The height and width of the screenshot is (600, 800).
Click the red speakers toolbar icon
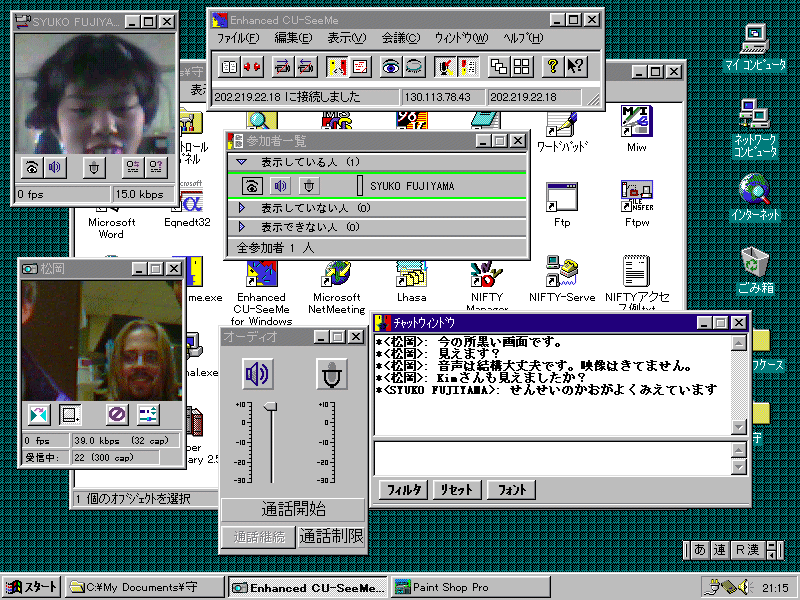(x=253, y=67)
